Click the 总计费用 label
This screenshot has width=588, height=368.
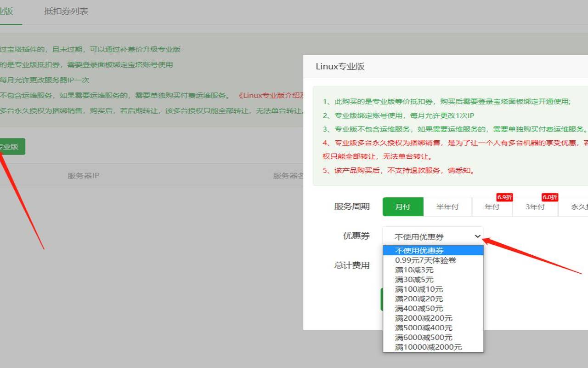352,265
